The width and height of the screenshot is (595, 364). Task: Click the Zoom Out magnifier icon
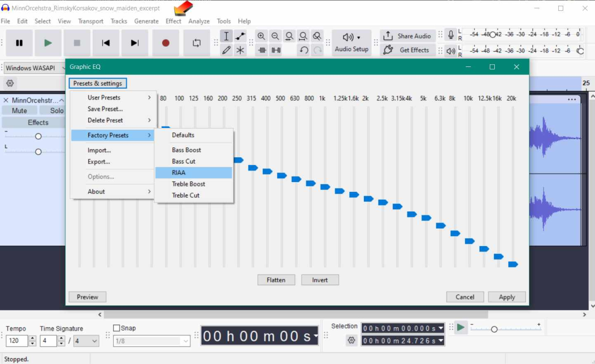tap(275, 36)
